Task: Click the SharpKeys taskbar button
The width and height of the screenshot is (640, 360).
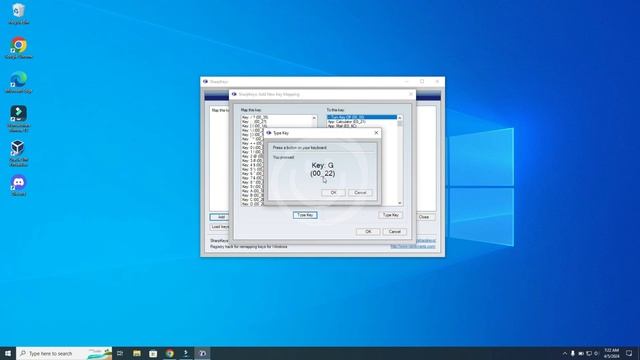Action: click(x=203, y=353)
